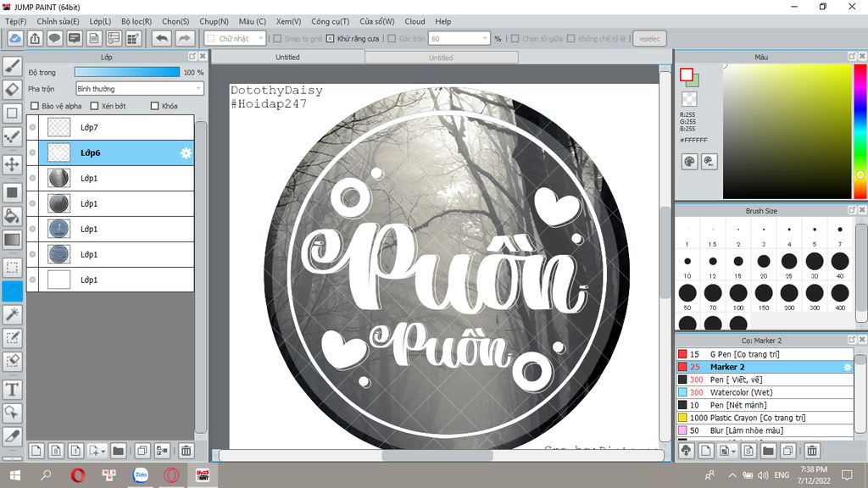Toggle the Khử răng cưa checkbox
This screenshot has width=868, height=488.
pos(330,39)
